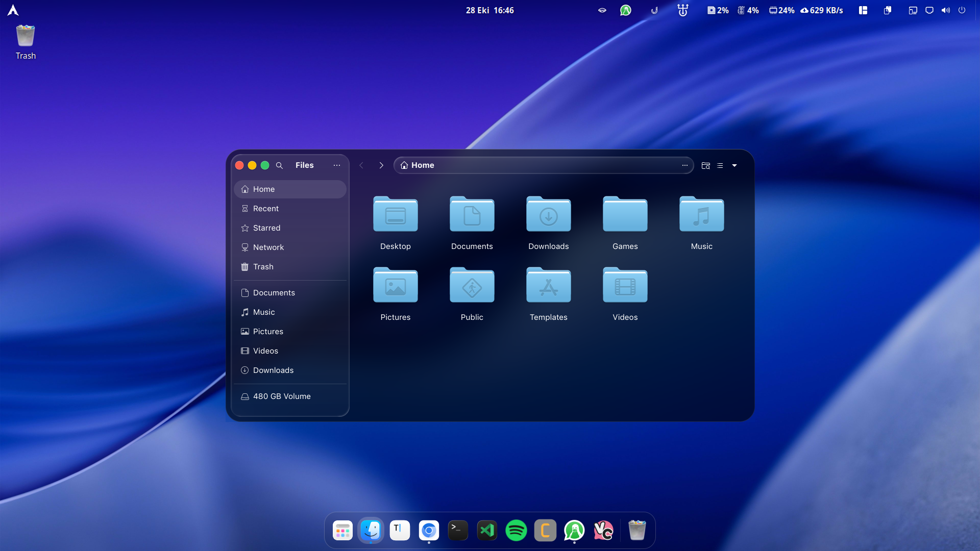
Task: Click the 2% disk usage indicator
Action: tap(718, 10)
